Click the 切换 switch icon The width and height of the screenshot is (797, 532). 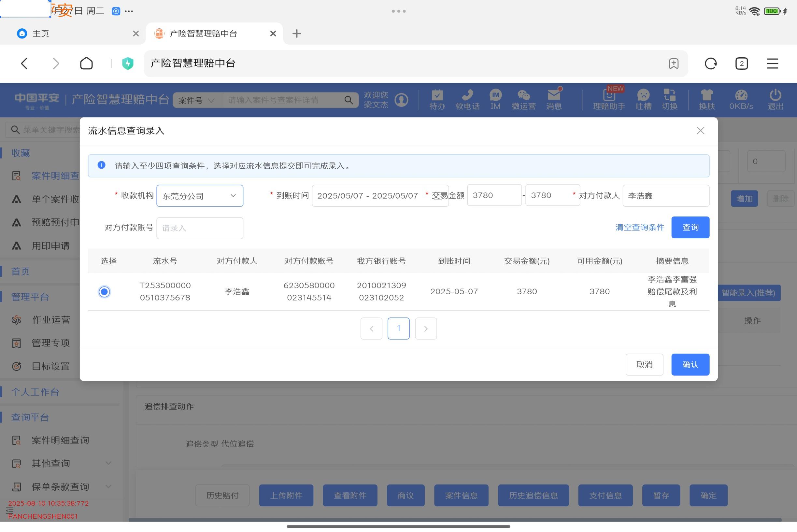point(669,100)
